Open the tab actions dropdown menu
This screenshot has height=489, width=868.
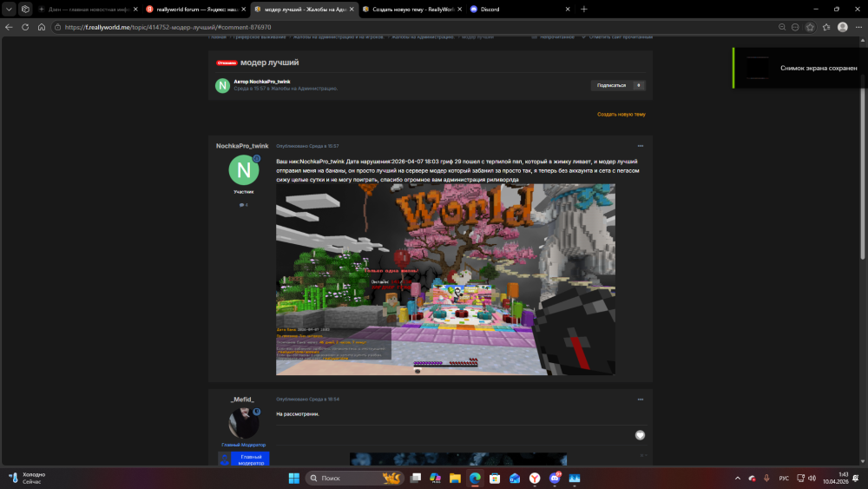click(x=9, y=9)
